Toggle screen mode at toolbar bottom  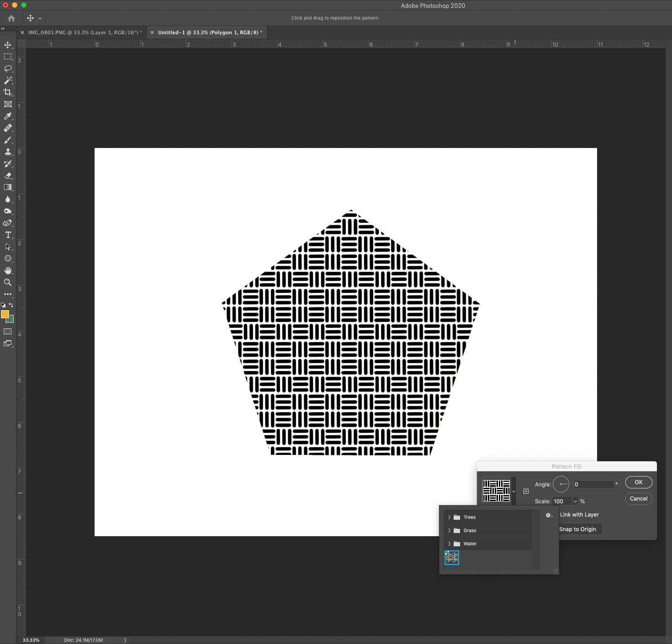pyautogui.click(x=8, y=343)
